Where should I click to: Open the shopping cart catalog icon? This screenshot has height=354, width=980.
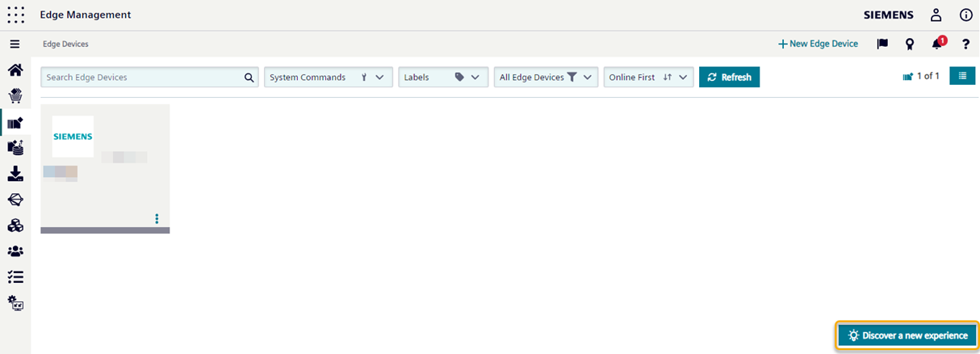coord(15,96)
